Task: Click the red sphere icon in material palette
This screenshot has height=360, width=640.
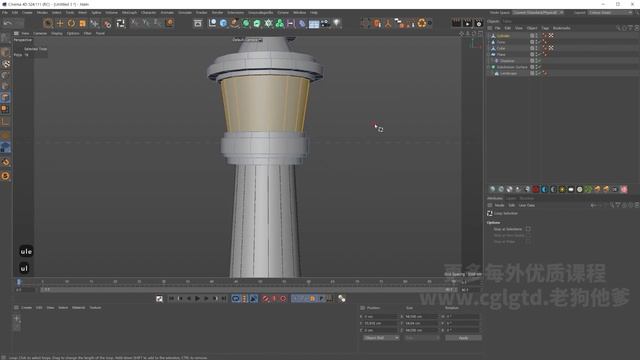Action: point(536,189)
